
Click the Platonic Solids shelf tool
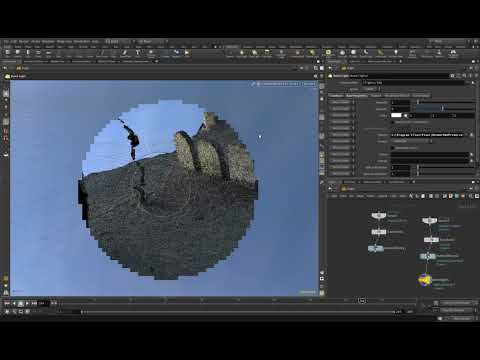(151, 53)
